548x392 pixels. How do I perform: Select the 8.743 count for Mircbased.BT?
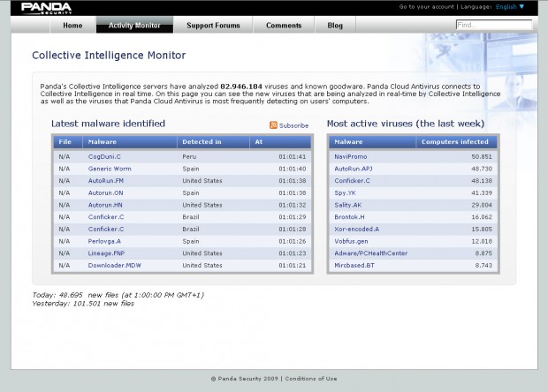(483, 265)
